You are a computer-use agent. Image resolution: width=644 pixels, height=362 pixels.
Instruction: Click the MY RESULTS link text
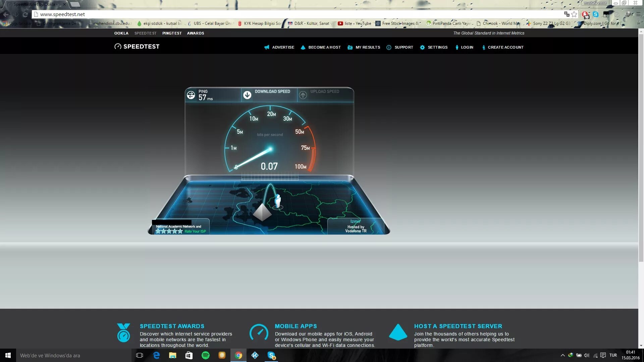click(x=368, y=47)
